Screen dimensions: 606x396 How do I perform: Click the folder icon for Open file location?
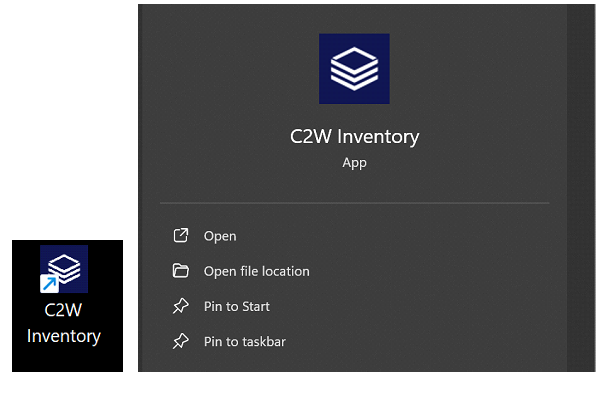[180, 271]
